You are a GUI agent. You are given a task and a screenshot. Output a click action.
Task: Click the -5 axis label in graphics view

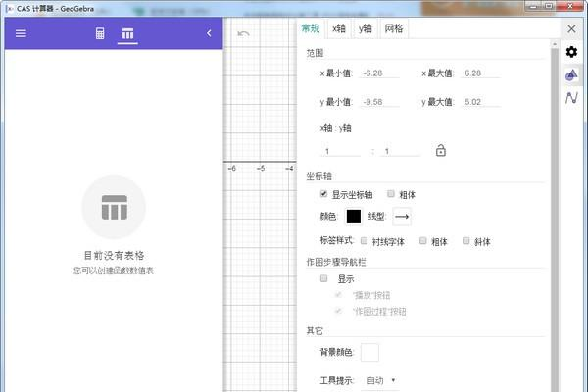261,168
